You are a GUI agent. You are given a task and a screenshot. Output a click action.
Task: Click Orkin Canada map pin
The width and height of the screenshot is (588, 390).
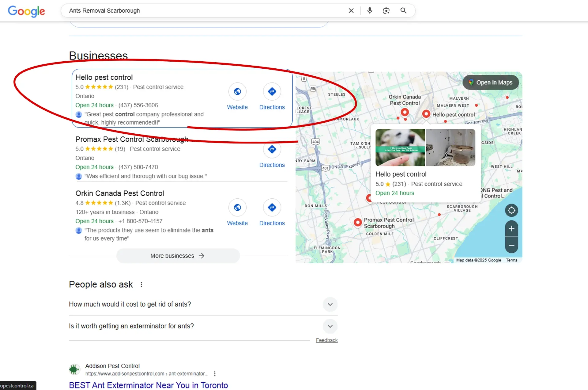pyautogui.click(x=405, y=112)
